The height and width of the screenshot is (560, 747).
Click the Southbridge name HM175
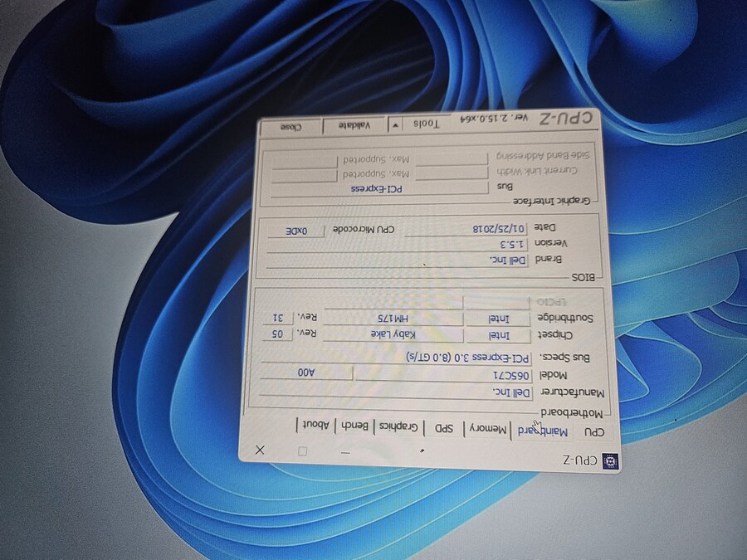tap(393, 318)
